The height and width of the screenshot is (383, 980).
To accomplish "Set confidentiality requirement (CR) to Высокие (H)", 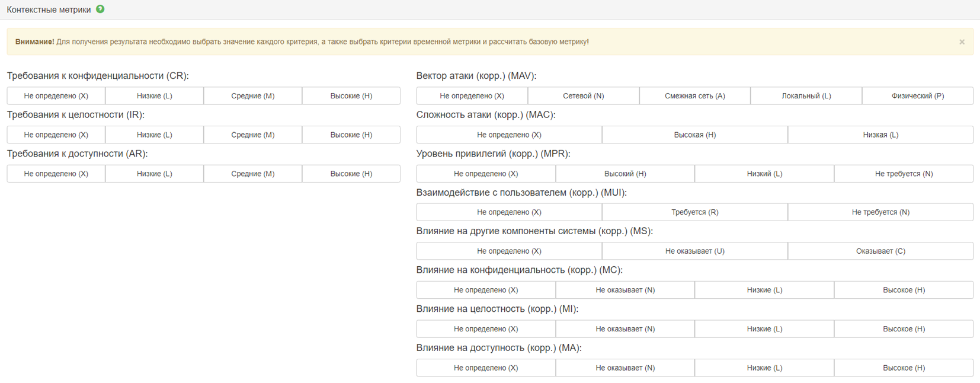I will click(351, 96).
